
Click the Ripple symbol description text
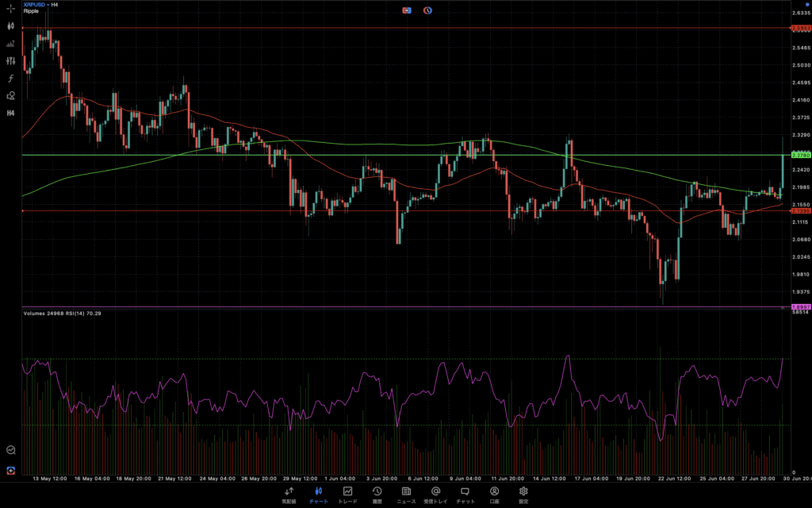(x=31, y=11)
